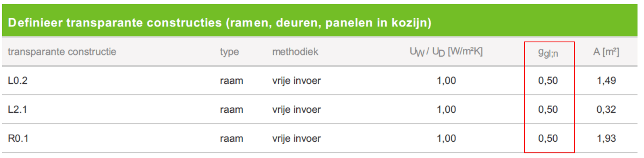Image resolution: width=644 pixels, height=158 pixels.
Task: Click ggl;n value 0,50 for L0.2
Action: [548, 80]
